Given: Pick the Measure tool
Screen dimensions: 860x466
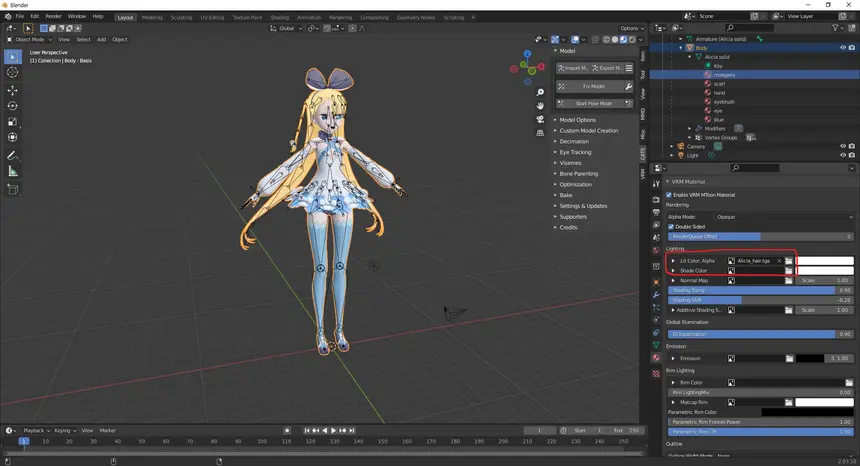Looking at the screenshot, I should (x=13, y=172).
